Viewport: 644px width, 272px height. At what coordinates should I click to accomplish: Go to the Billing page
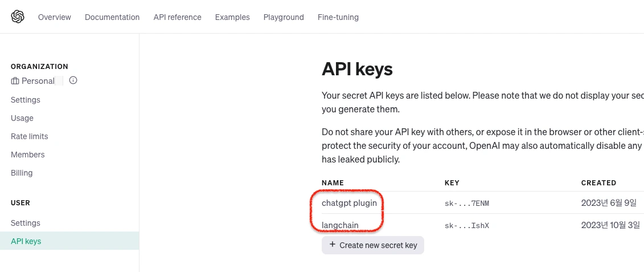click(x=22, y=173)
